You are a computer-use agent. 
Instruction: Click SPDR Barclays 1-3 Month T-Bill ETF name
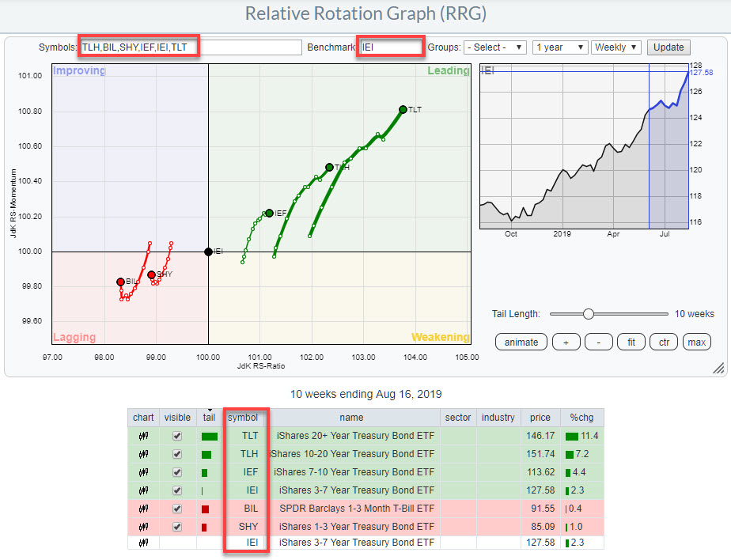pos(357,509)
